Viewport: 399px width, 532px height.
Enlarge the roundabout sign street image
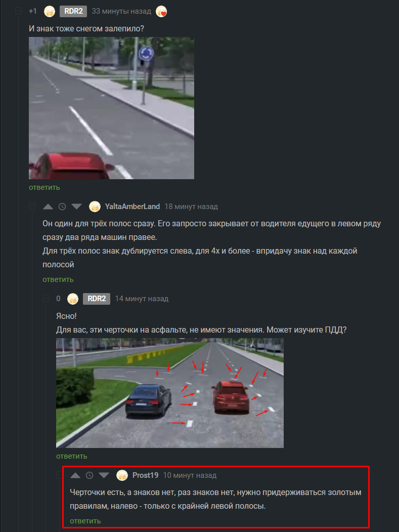[x=112, y=108]
